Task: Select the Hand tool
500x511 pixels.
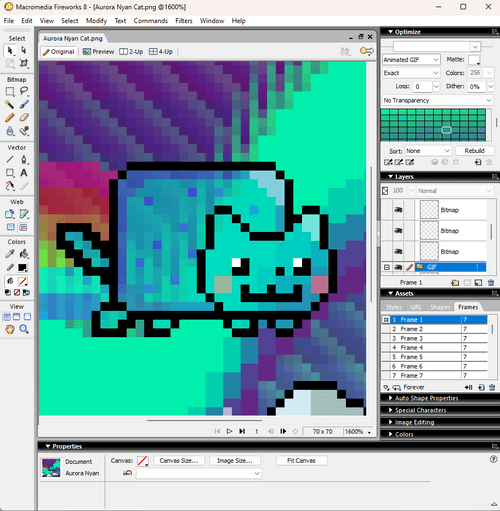Action: pos(10,329)
